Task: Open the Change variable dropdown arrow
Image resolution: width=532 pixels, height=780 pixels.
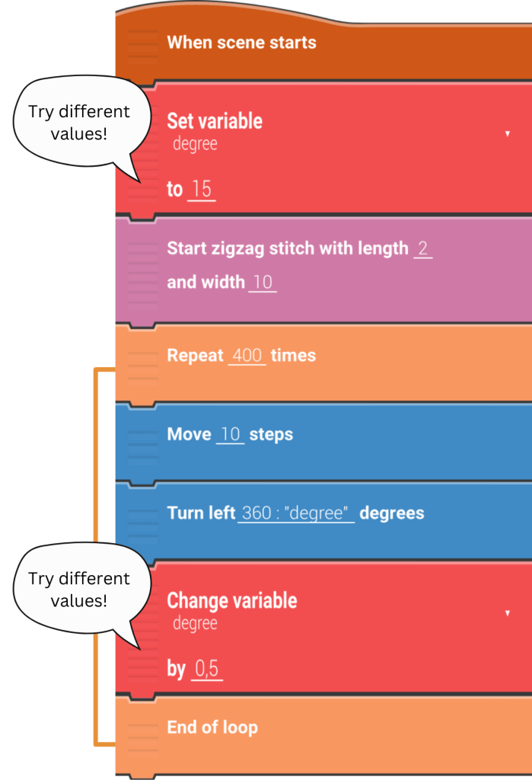Action: pos(508,614)
